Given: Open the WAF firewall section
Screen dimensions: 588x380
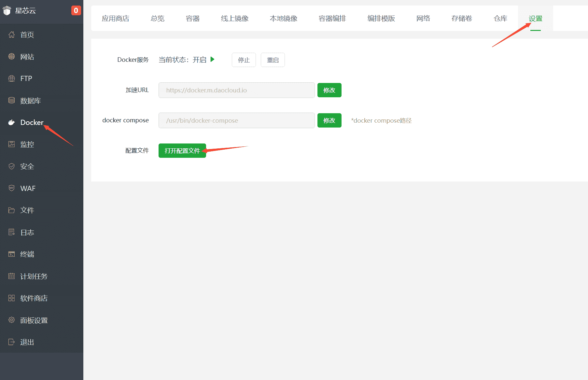Looking at the screenshot, I should tap(28, 188).
